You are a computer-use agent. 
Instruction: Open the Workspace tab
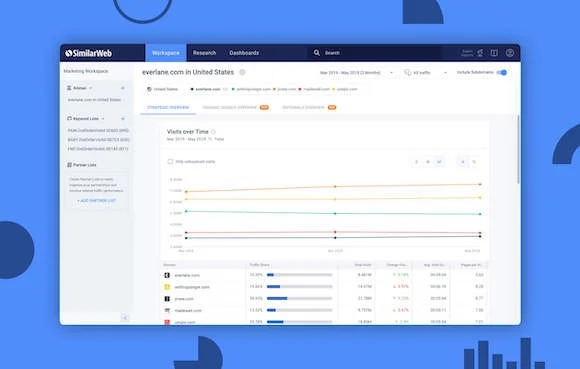point(166,53)
